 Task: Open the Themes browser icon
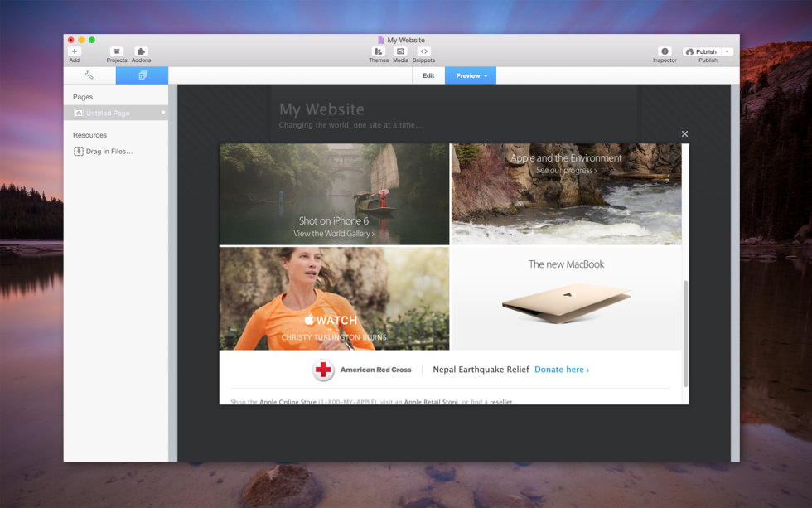[x=379, y=51]
